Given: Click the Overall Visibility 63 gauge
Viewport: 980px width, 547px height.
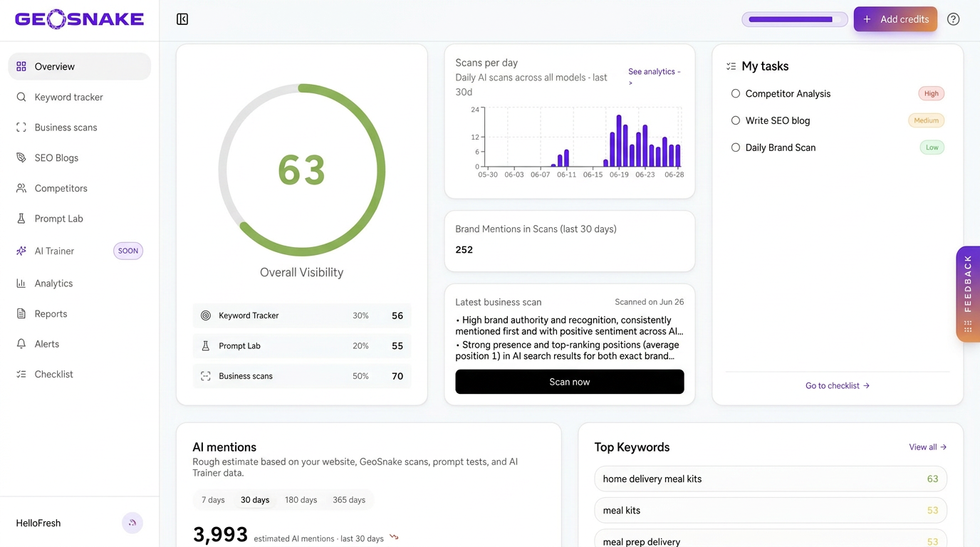Looking at the screenshot, I should click(x=302, y=170).
